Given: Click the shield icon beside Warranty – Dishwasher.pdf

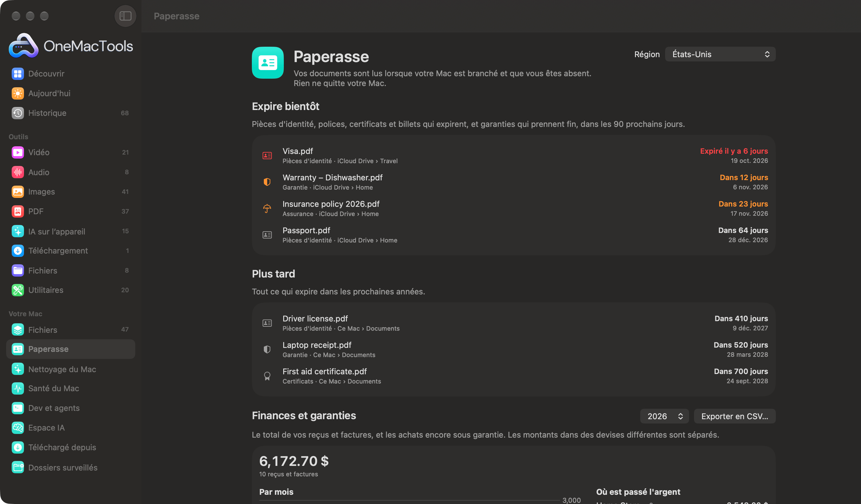Looking at the screenshot, I should pos(267,182).
